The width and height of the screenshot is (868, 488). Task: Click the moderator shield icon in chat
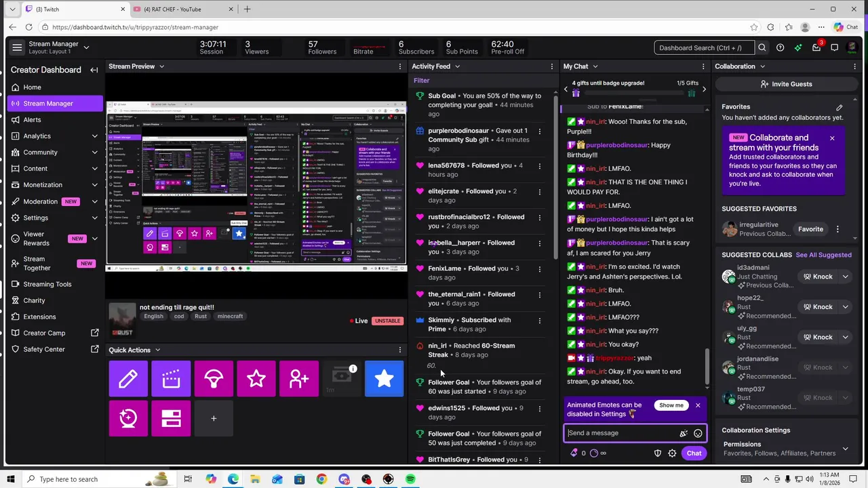pos(658,453)
